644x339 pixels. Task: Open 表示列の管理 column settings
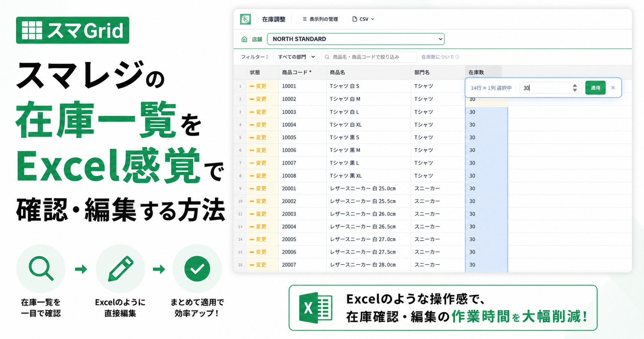(320, 19)
